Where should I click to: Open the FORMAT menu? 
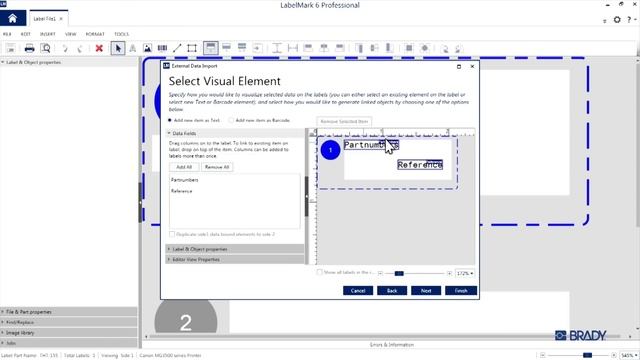(x=95, y=34)
